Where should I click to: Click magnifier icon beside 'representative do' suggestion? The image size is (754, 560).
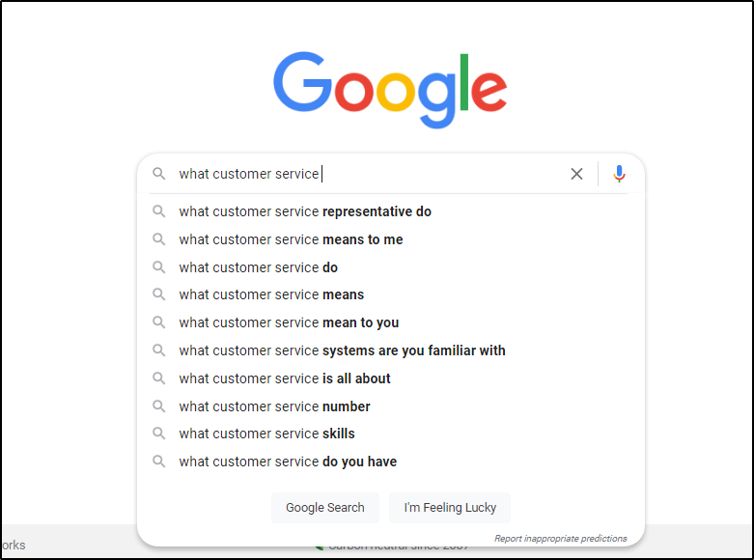(159, 211)
